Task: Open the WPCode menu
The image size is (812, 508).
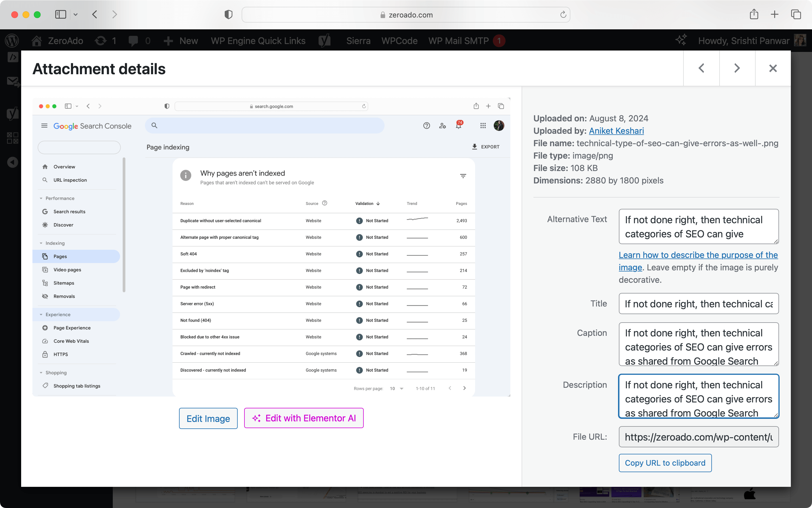Action: tap(399, 41)
